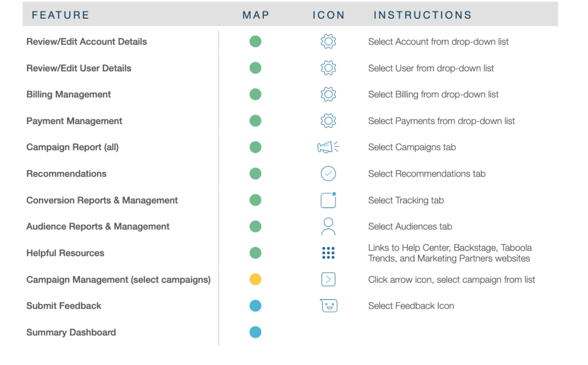Select 'Campaign Management (select campaigns)' feature text
The image size is (588, 365).
pyautogui.click(x=118, y=280)
